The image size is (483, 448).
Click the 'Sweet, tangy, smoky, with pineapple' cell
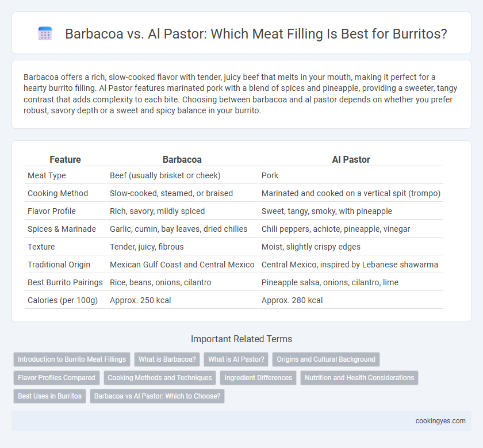351,211
